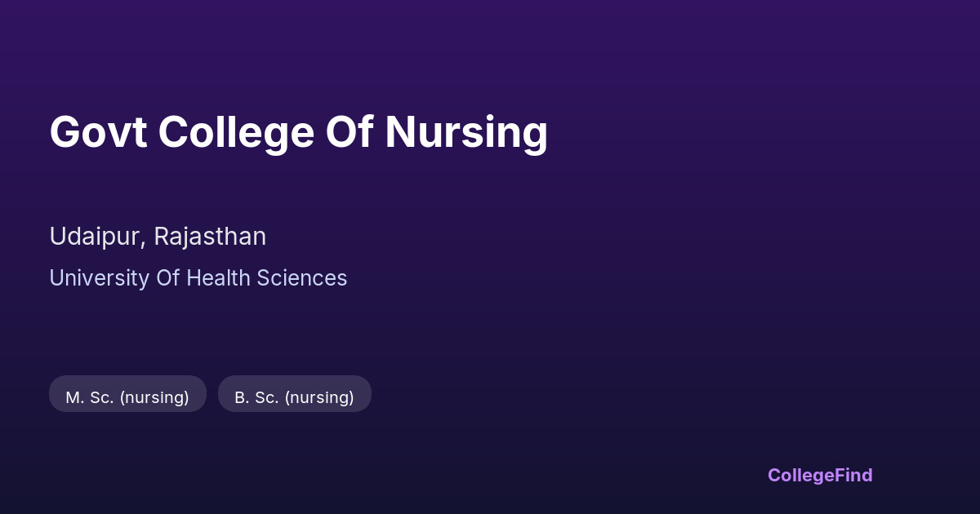Screen dimensions: 980x514
Task: Click the word "College" in the main title
Action: (x=236, y=132)
